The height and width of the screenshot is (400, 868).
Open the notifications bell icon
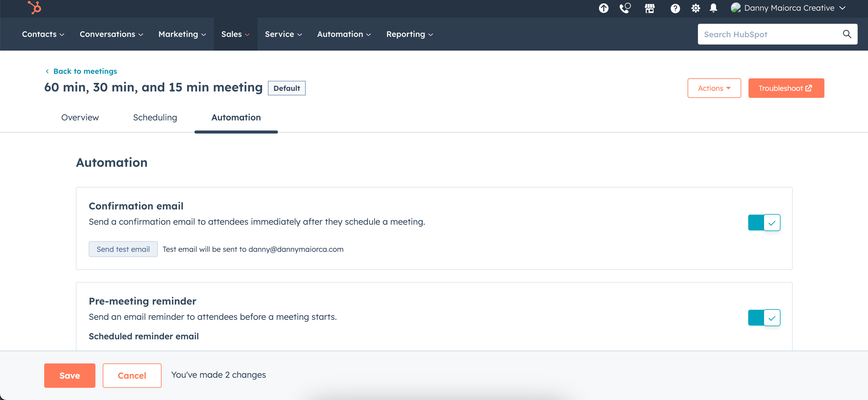713,8
